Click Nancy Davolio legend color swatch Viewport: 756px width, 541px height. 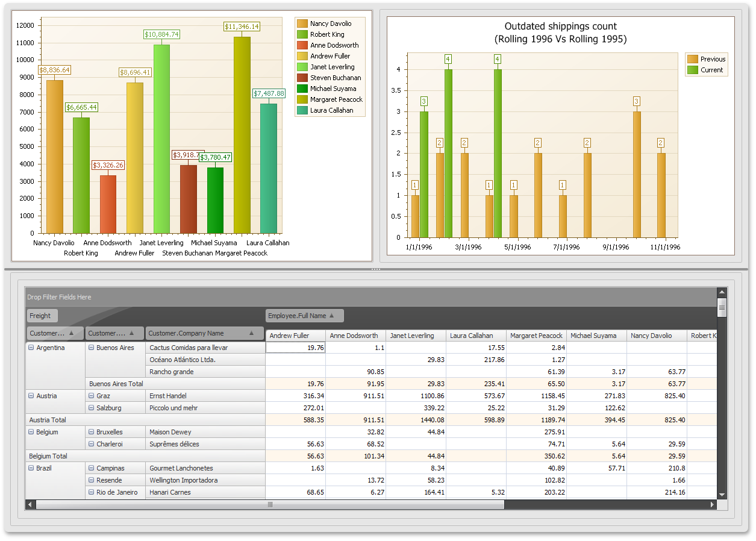pos(302,23)
